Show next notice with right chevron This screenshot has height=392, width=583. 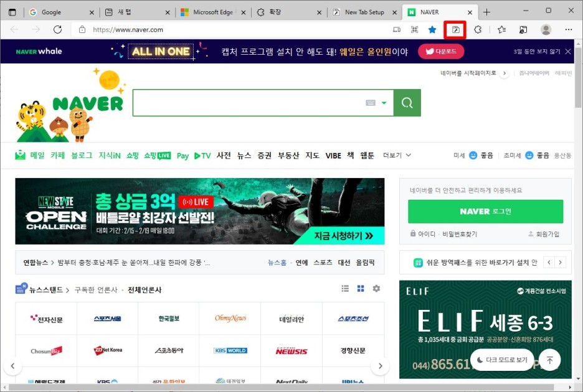560,263
